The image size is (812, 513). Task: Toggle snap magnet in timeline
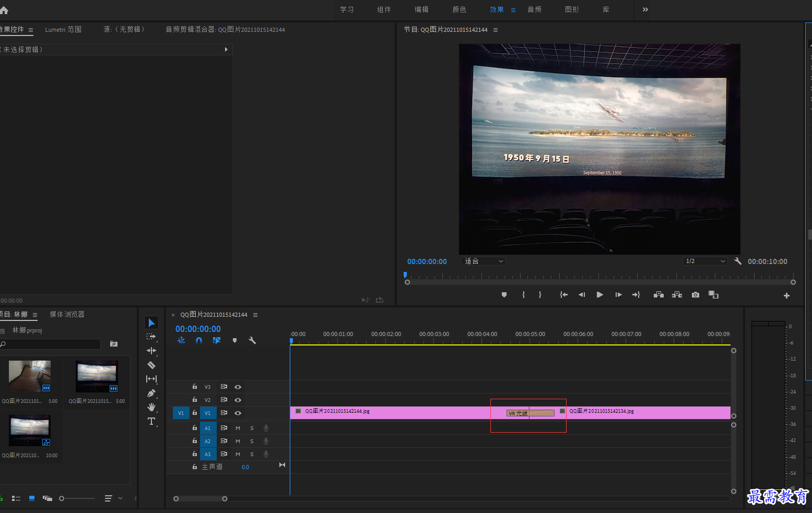199,340
